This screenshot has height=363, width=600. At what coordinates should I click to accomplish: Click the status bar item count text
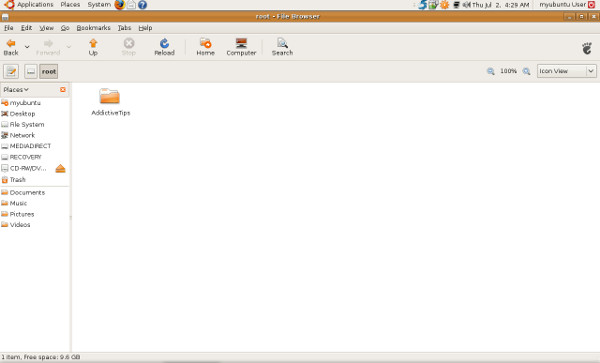[41, 357]
